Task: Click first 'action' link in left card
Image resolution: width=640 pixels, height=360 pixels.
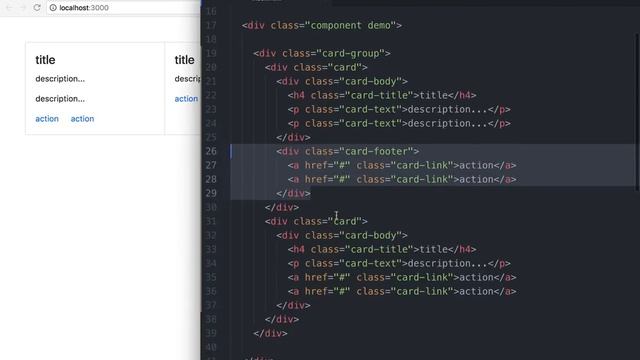Action: click(x=47, y=119)
